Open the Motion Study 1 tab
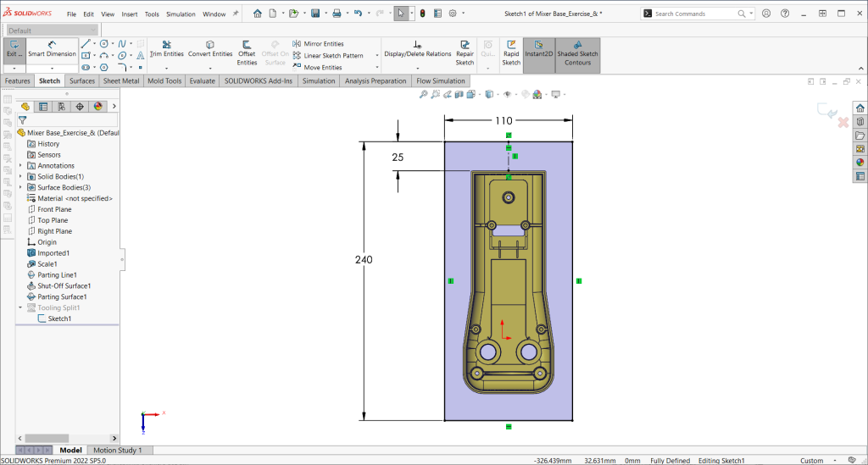This screenshot has width=868, height=465. (x=118, y=450)
